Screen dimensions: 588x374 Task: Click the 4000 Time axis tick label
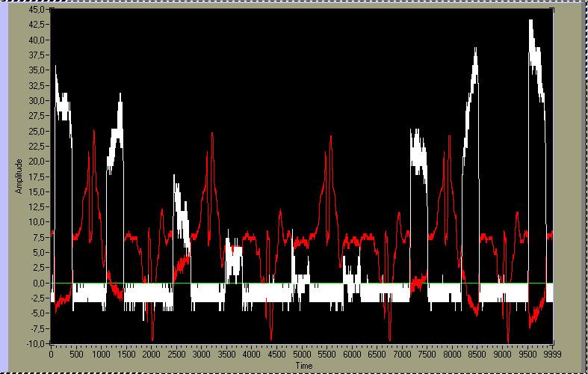pos(252,354)
